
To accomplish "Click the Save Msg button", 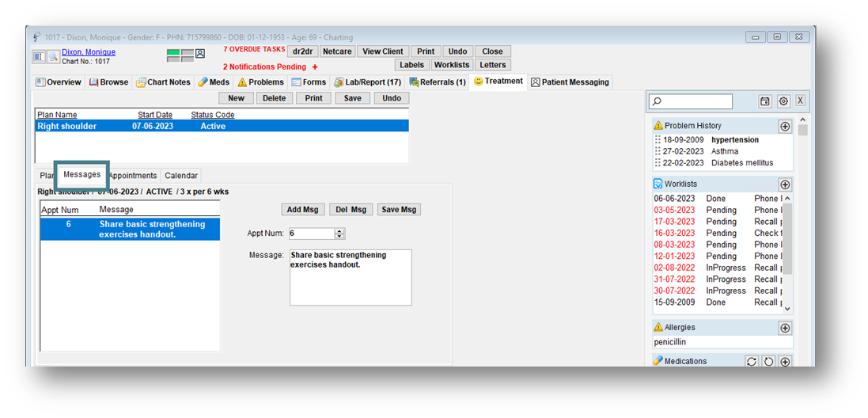I will (399, 209).
